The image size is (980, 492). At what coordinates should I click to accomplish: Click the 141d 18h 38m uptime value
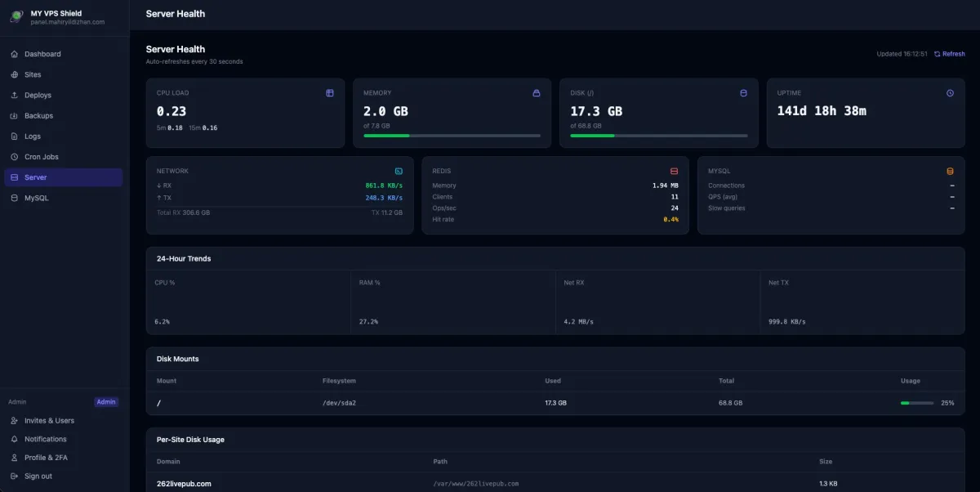pyautogui.click(x=822, y=111)
